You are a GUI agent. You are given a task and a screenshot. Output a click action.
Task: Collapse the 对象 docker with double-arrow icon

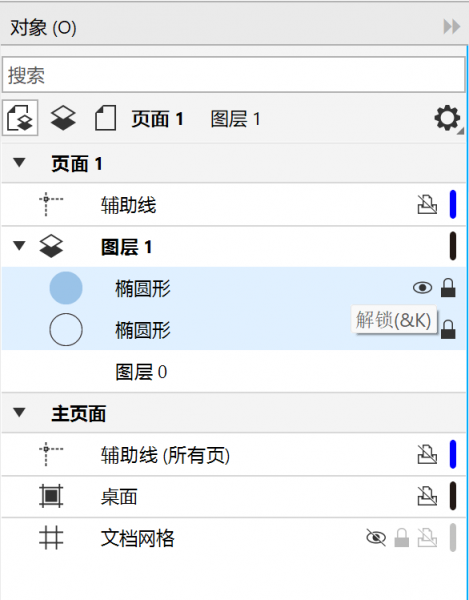click(451, 27)
